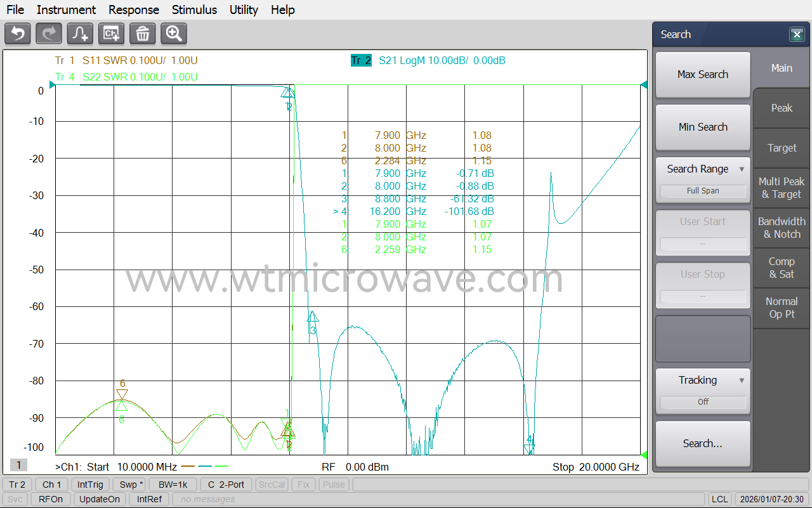This screenshot has width=812, height=508.
Task: Toggle the UpdateOn status button
Action: [100, 499]
